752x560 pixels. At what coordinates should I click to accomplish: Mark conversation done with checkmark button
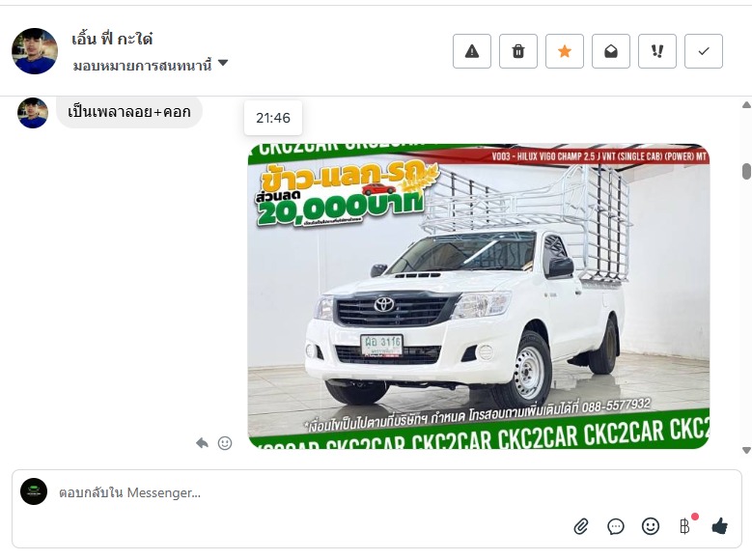(x=704, y=51)
